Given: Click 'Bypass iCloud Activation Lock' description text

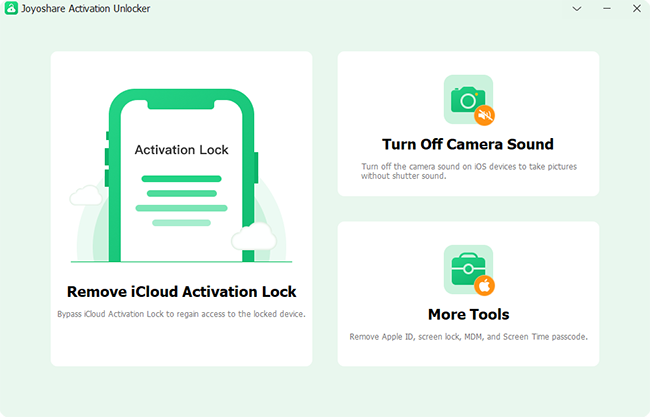Looking at the screenshot, I should (182, 314).
